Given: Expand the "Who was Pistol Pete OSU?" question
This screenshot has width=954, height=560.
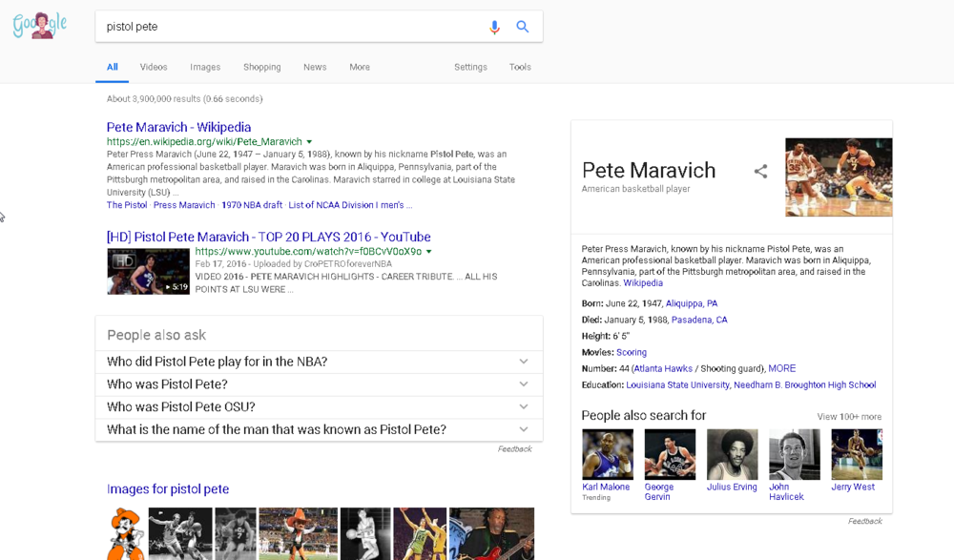Looking at the screenshot, I should pyautogui.click(x=524, y=407).
